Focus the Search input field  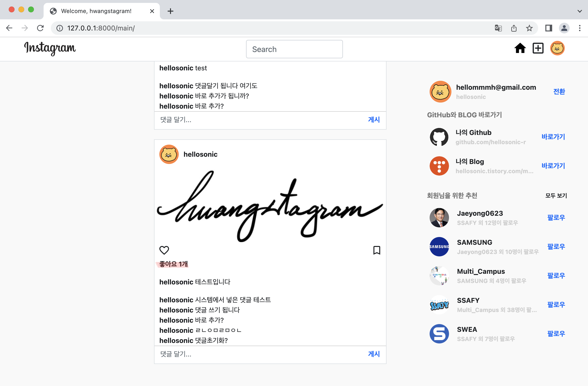[294, 49]
